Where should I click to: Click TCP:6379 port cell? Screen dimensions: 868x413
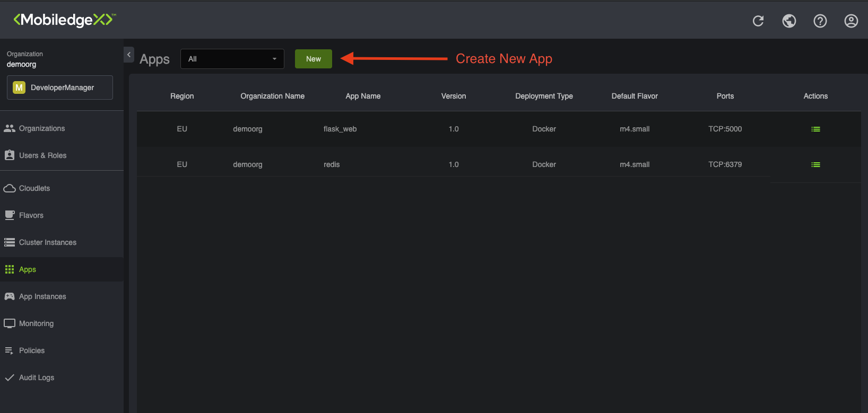725,164
